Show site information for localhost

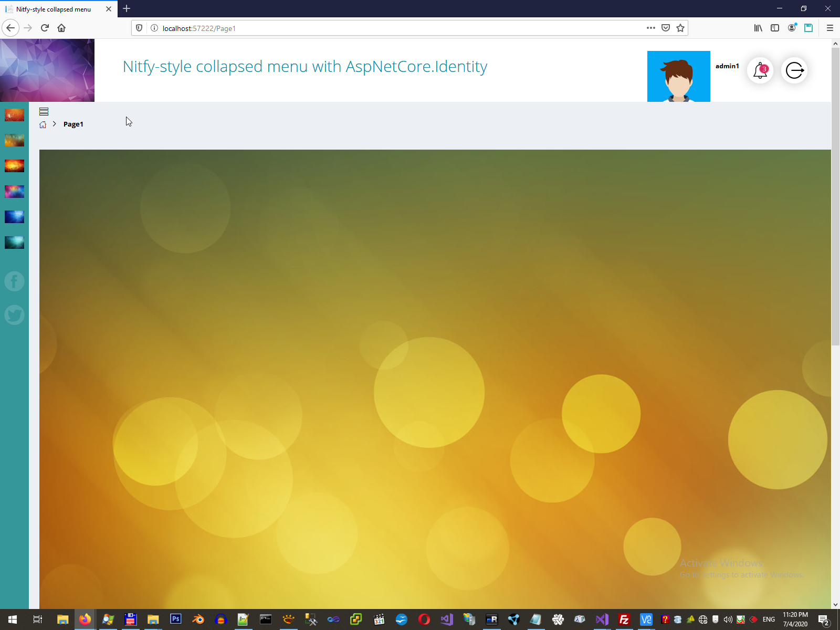154,28
